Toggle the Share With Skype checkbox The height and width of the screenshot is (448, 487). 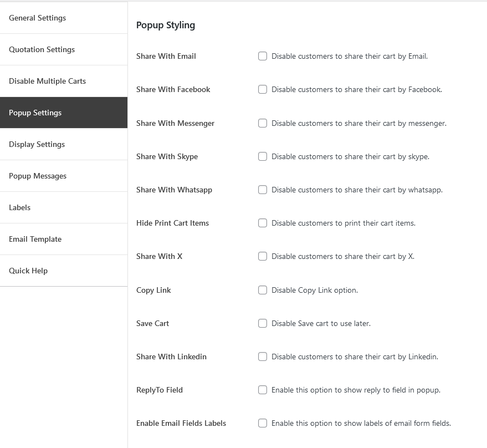pos(263,156)
